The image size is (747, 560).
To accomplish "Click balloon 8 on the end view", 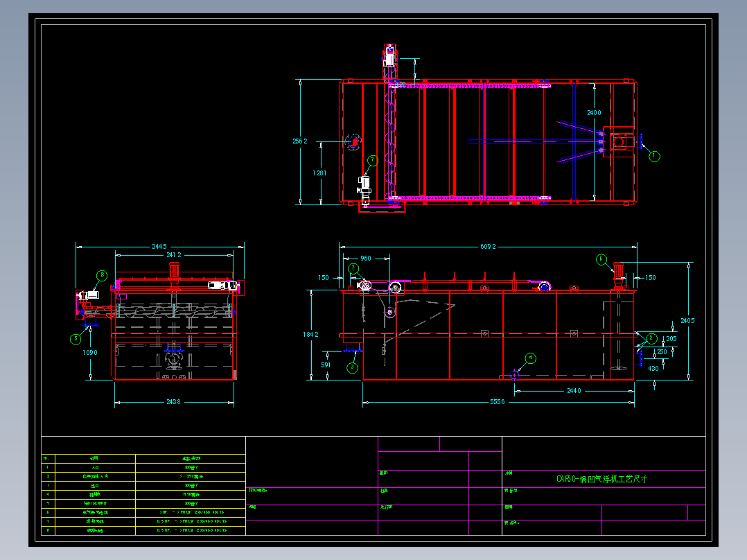I will click(101, 275).
